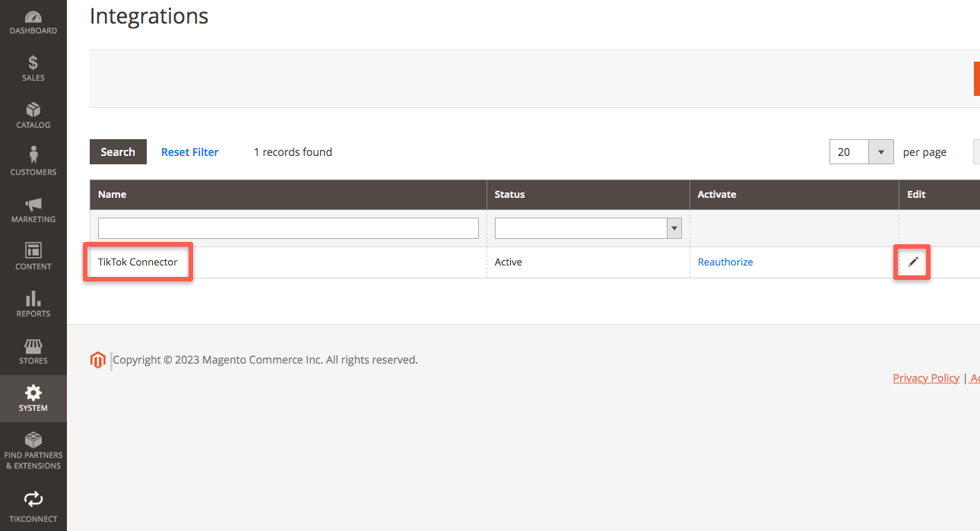Click the Magento logo in the footer
Screen dimensions: 980x531
(x=98, y=359)
